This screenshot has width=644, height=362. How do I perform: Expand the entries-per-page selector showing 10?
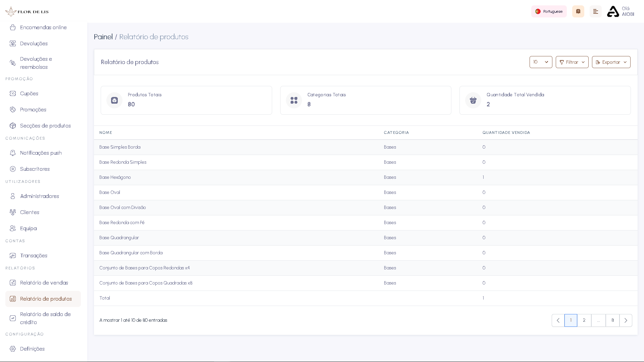tap(541, 62)
